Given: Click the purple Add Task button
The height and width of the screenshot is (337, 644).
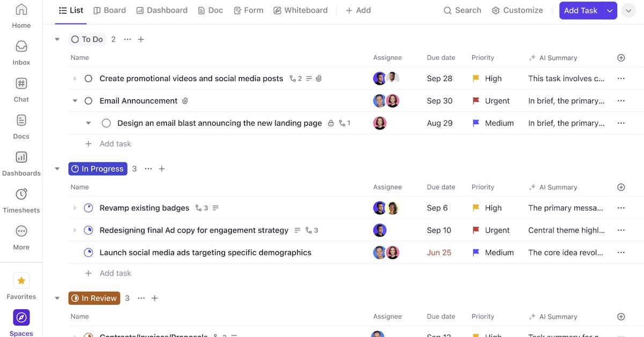Looking at the screenshot, I should (x=581, y=10).
